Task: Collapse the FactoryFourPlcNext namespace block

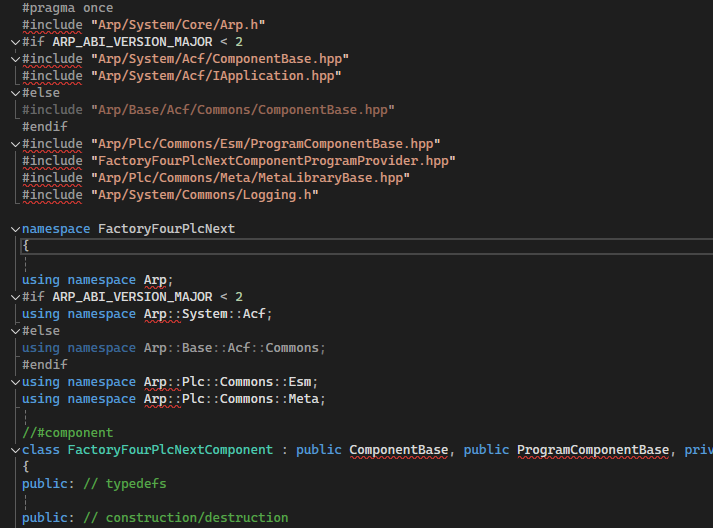Action: pyautogui.click(x=13, y=229)
